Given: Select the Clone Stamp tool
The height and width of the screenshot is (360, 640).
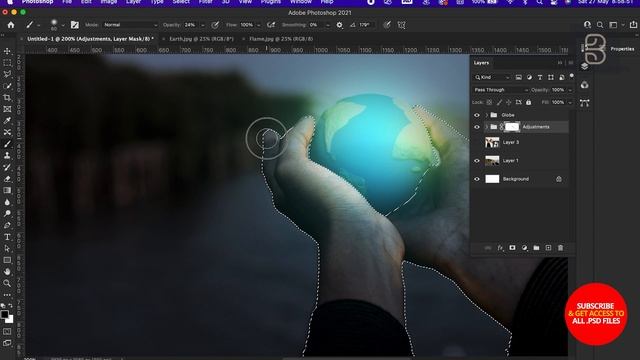Looking at the screenshot, I should [7, 156].
